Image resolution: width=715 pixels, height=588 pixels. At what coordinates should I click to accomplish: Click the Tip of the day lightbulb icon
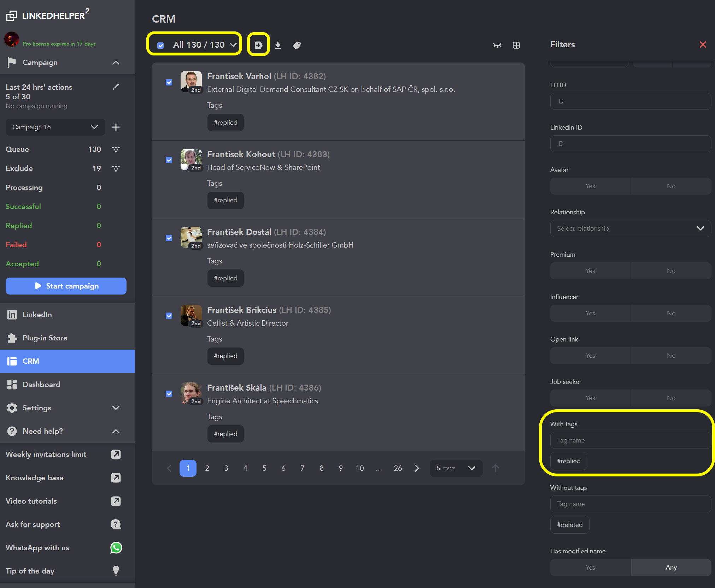click(116, 571)
